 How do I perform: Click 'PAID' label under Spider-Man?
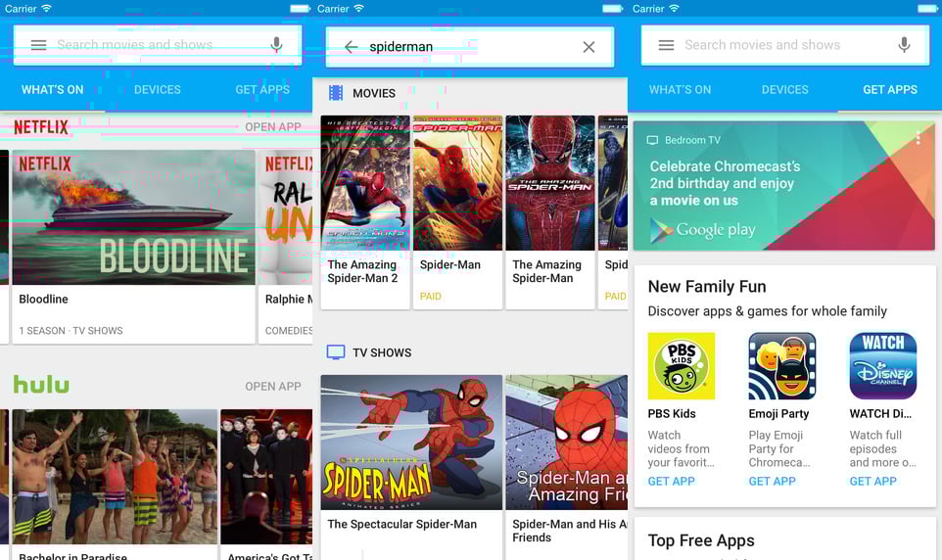(430, 297)
